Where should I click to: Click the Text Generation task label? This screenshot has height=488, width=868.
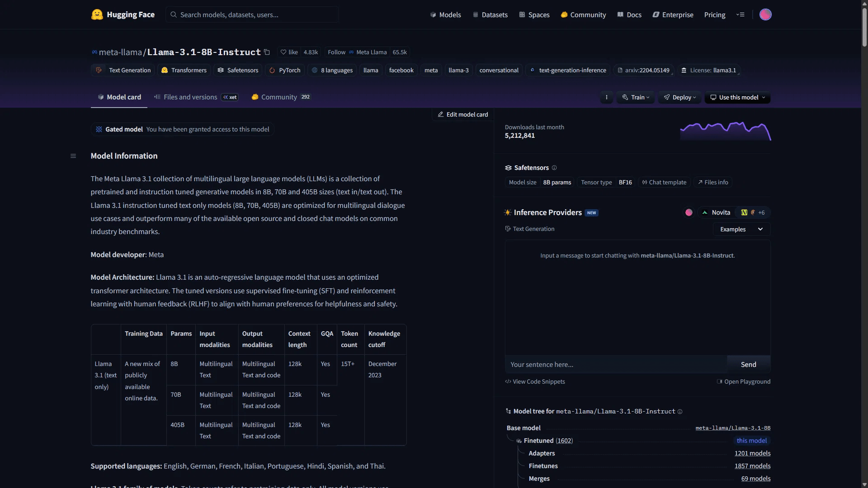point(529,229)
